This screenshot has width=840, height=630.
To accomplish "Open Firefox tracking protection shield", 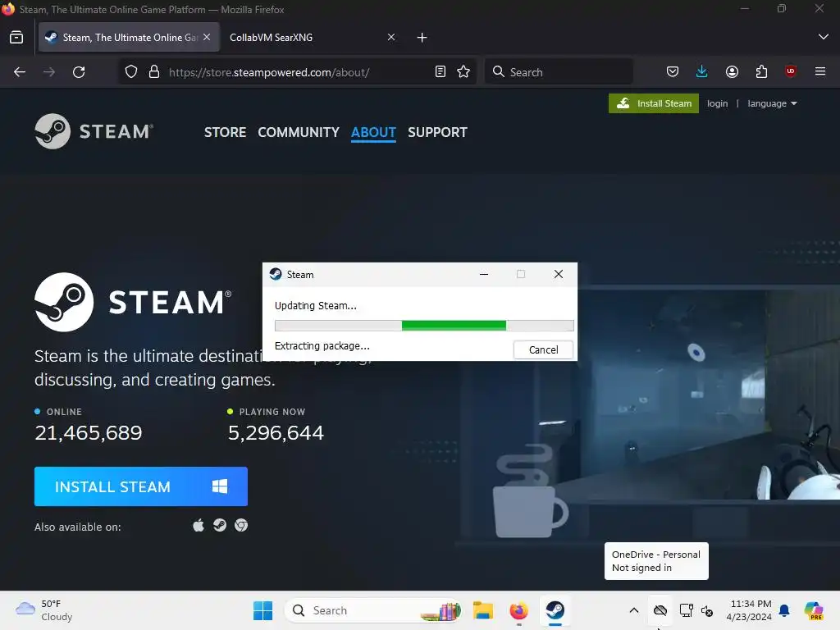I will [x=131, y=72].
